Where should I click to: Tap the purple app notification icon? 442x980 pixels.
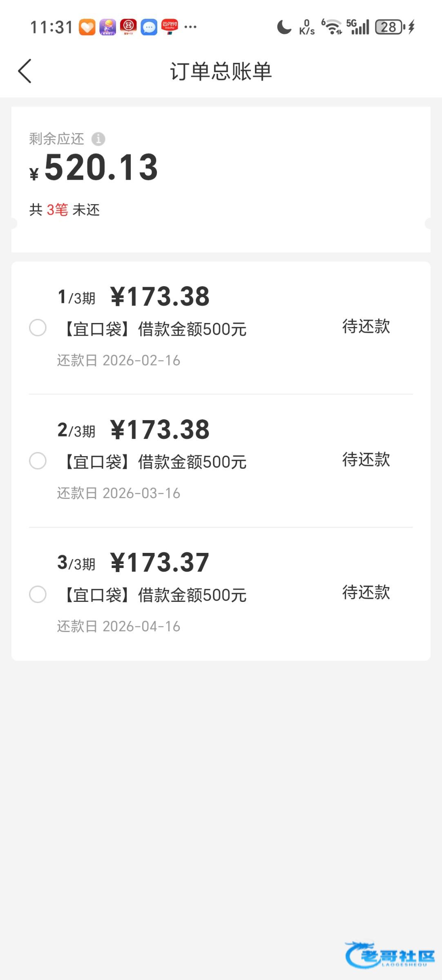click(x=108, y=27)
